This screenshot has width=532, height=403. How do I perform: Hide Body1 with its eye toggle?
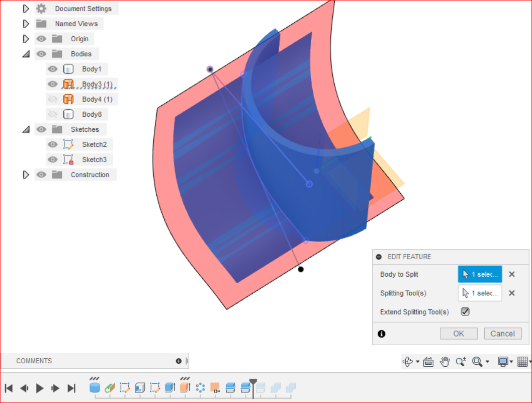pos(52,69)
